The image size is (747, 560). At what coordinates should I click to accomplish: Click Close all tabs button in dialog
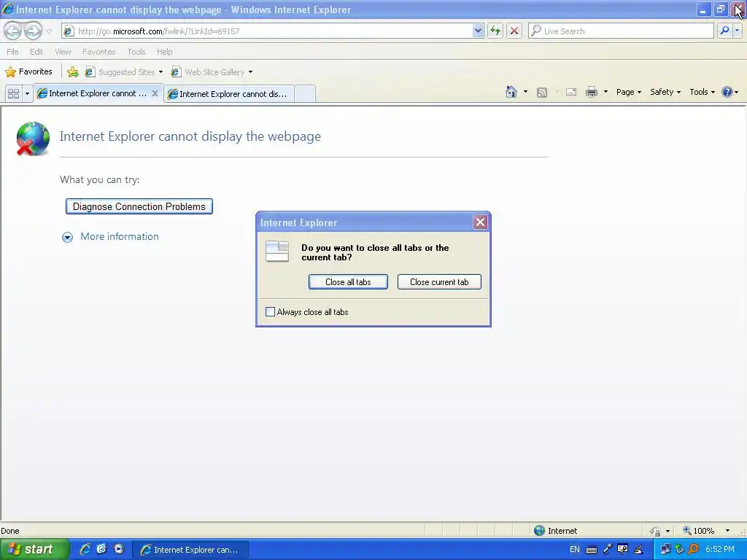[x=348, y=282]
